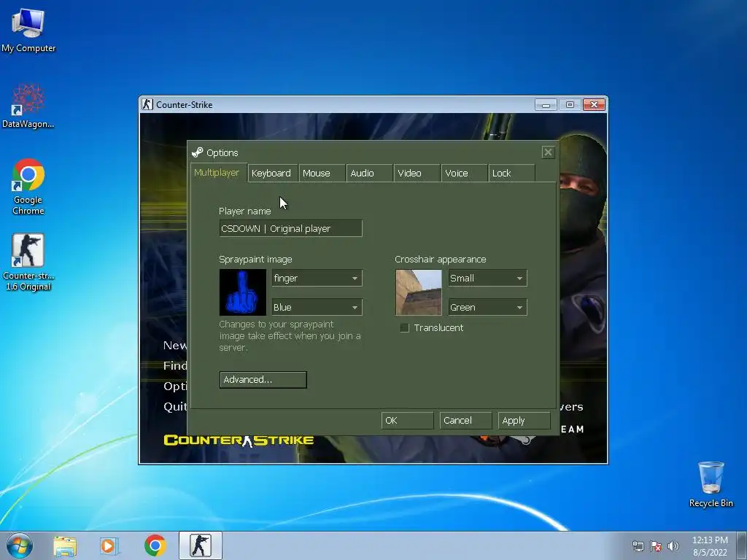747x560 pixels.
Task: Click the volume speaker tray icon
Action: 673,546
